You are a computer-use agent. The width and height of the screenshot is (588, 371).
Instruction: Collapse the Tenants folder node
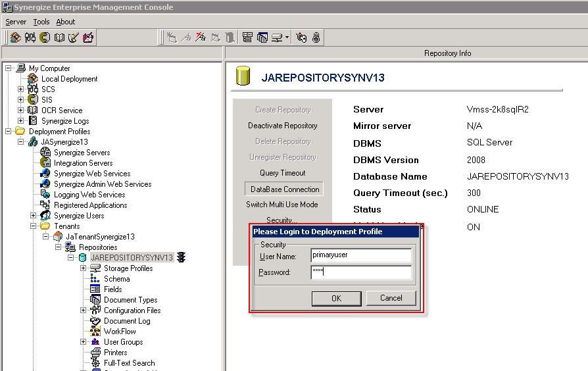(34, 226)
